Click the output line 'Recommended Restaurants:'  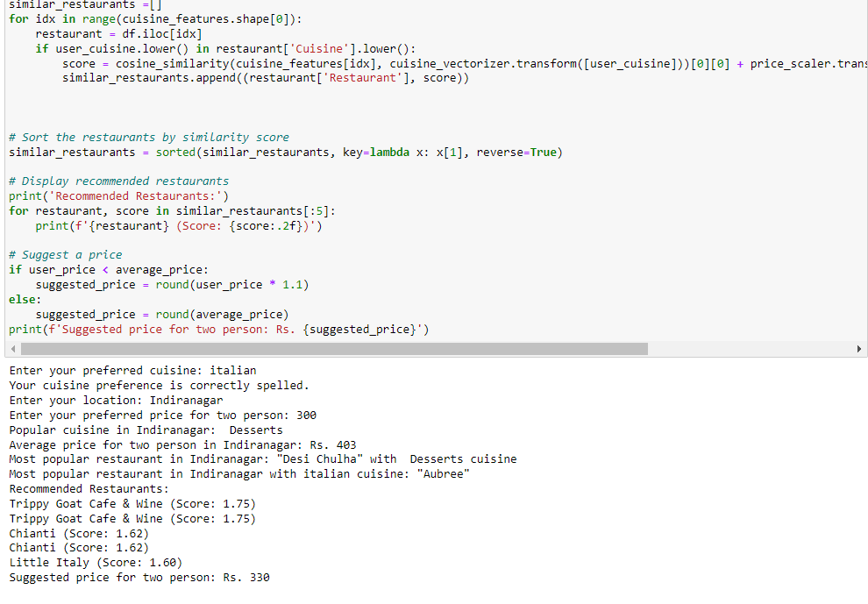88,488
